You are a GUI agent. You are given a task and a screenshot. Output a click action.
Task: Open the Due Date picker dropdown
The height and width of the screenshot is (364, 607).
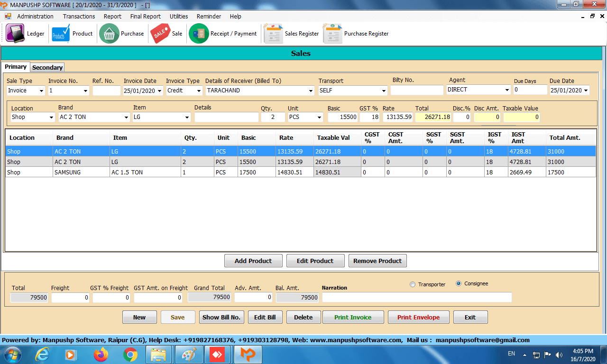586,91
